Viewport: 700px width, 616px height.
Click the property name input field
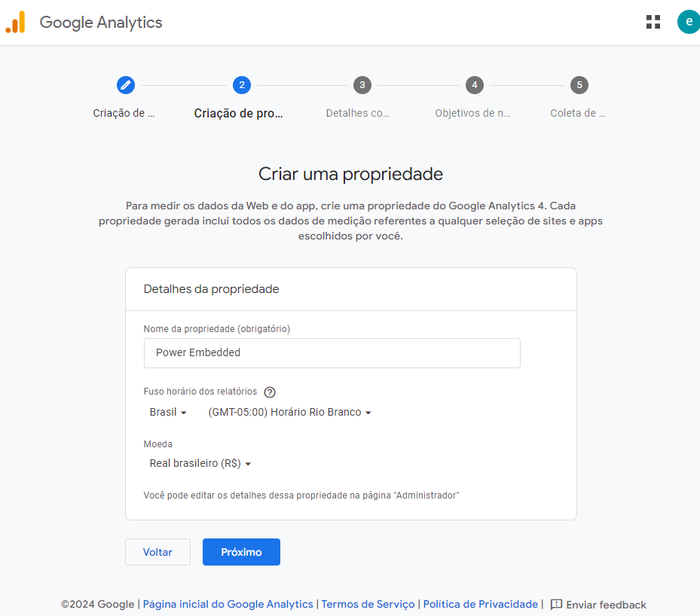332,352
